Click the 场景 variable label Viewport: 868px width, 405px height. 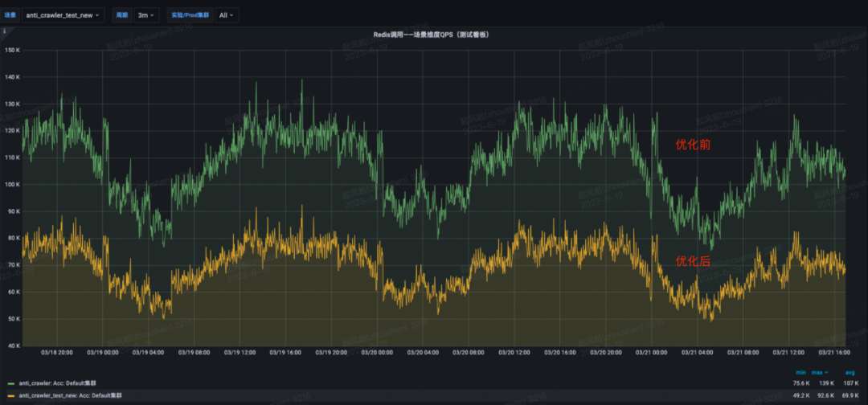pyautogui.click(x=11, y=15)
